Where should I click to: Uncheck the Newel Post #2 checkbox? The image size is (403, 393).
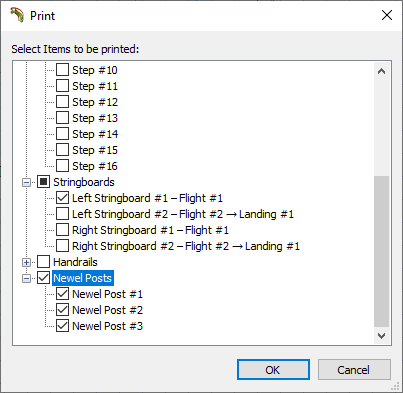tap(62, 310)
